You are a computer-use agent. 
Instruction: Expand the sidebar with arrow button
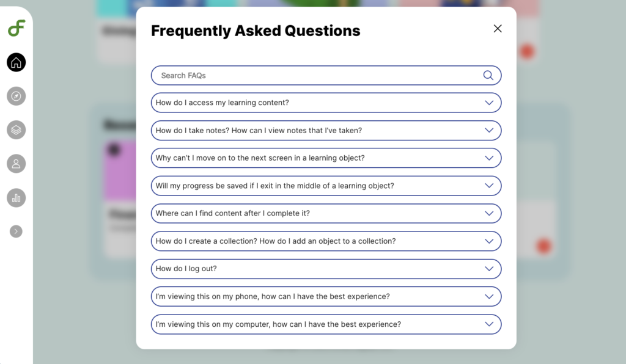tap(17, 231)
